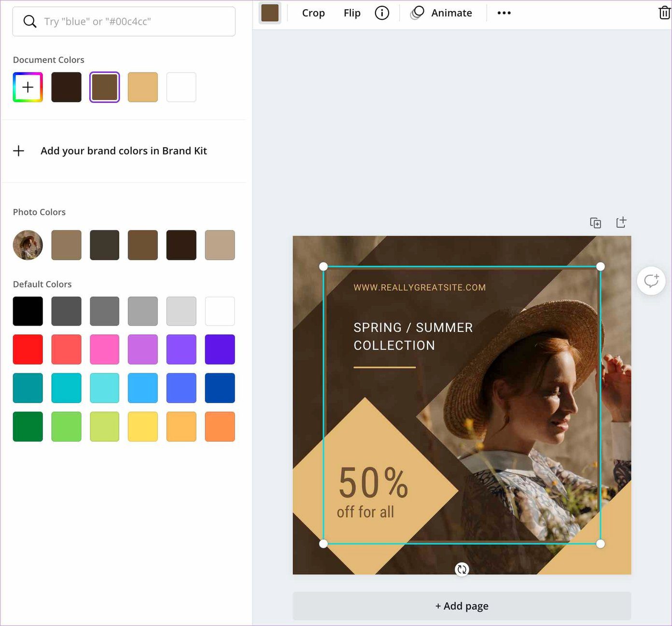672x626 pixels.
Task: Select Flip in the top toolbar
Action: [352, 13]
